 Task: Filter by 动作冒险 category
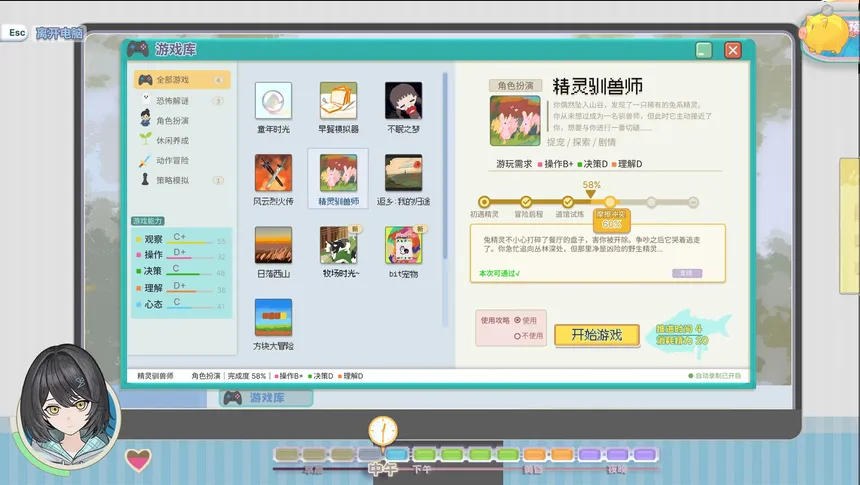[x=182, y=160]
